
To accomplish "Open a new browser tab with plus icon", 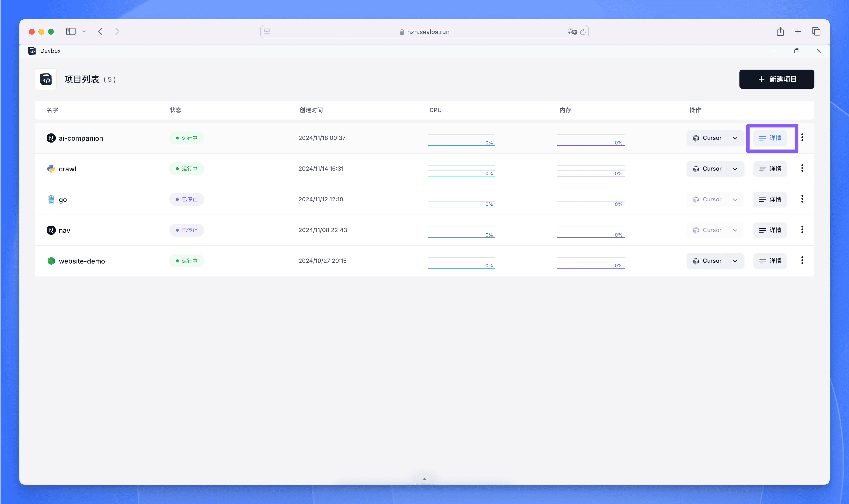I will point(798,32).
